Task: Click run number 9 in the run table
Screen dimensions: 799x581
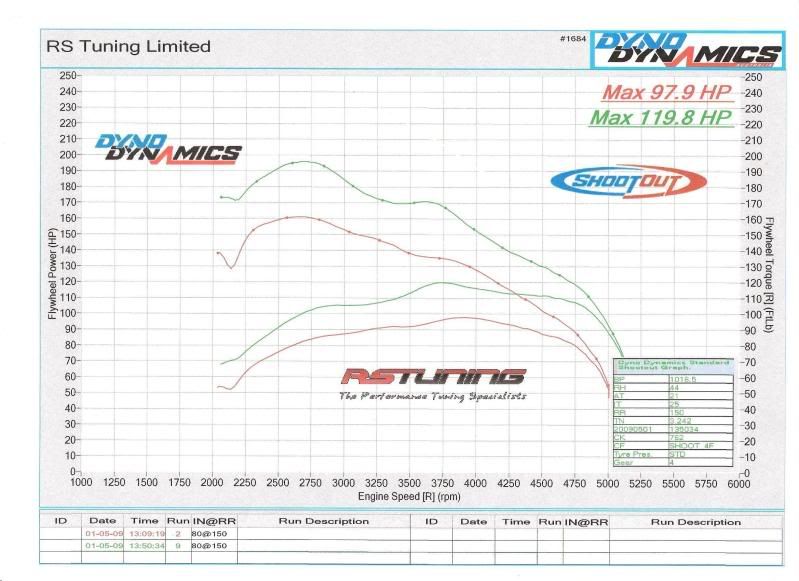Action: click(178, 545)
